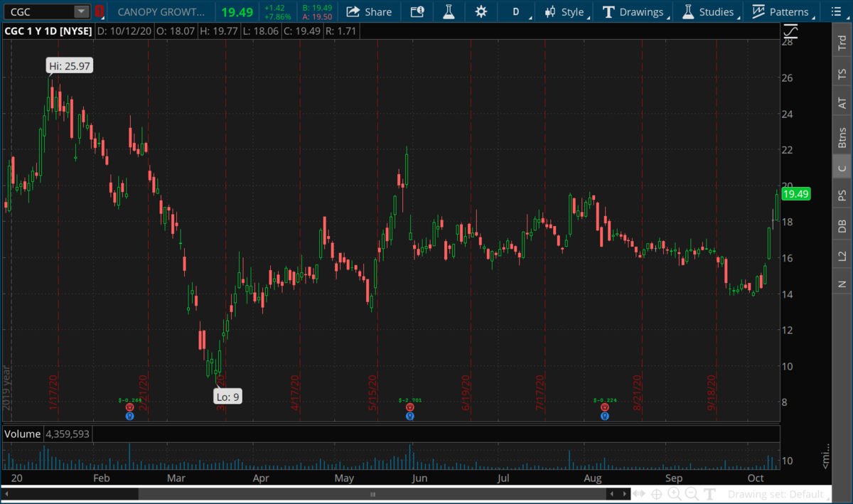
Task: Click the CANOPY GROWT... company name
Action: coord(161,12)
